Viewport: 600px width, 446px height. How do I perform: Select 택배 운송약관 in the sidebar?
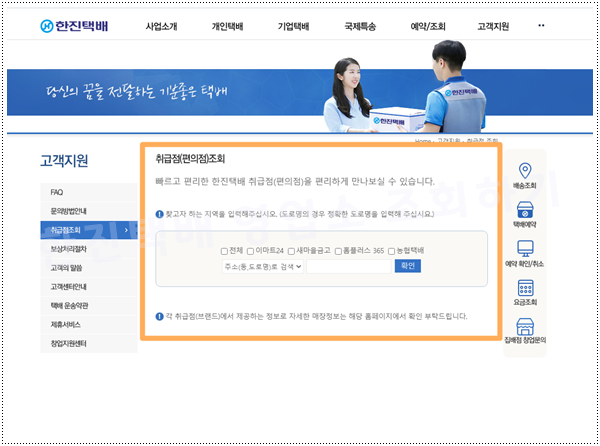[x=89, y=306]
